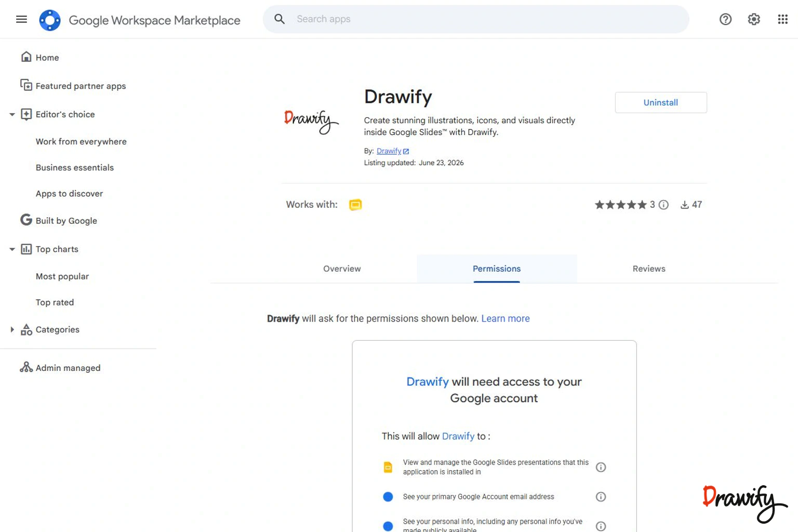This screenshot has height=532, width=798.
Task: Focus the Search apps field
Action: point(476,19)
